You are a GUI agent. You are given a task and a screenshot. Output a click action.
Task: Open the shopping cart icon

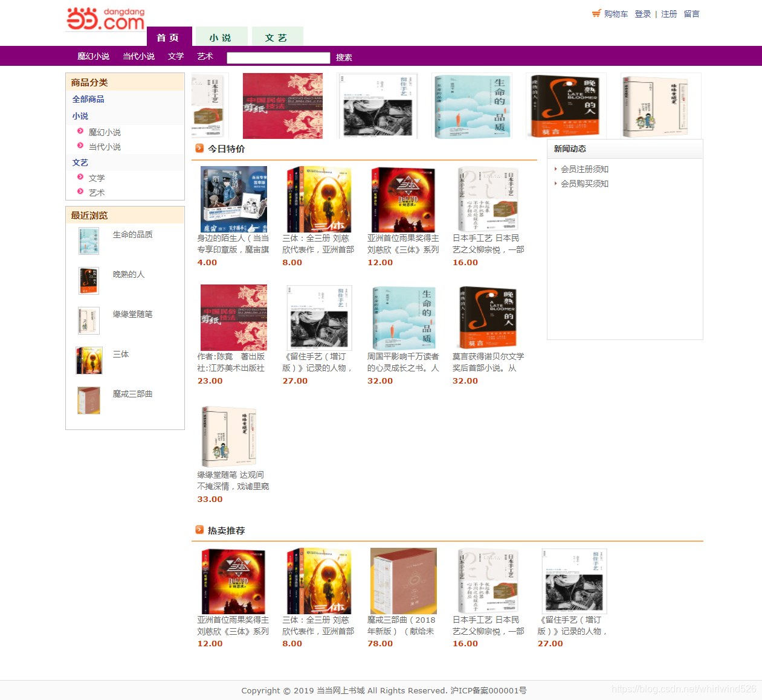pyautogui.click(x=596, y=13)
